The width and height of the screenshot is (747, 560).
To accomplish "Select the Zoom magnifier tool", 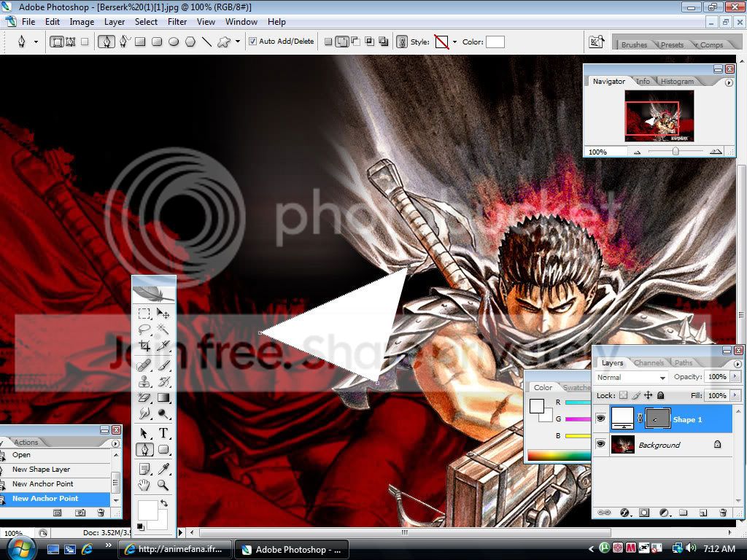I will 163,485.
